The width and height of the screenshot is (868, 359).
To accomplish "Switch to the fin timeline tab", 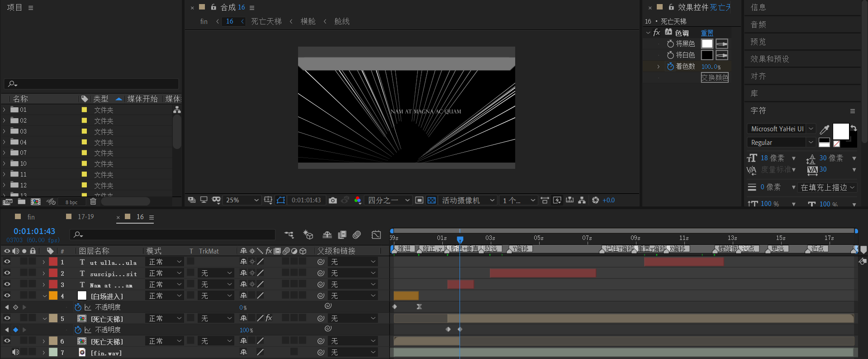I will point(31,217).
